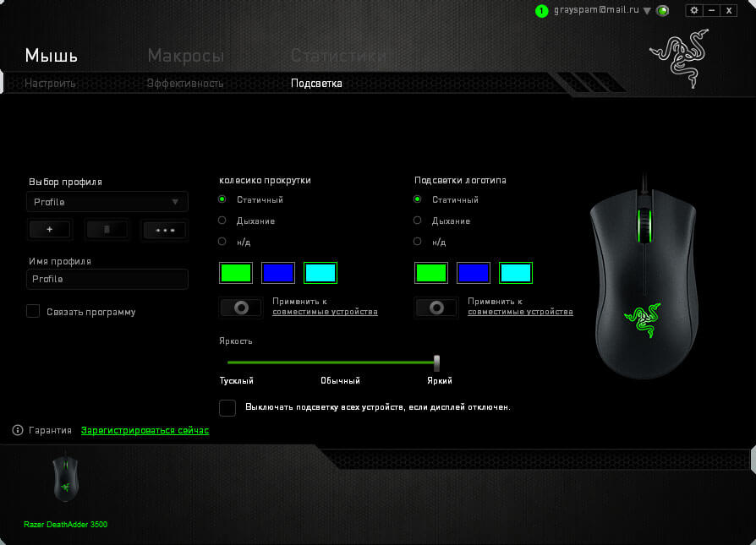The image size is (756, 545).
Task: Click the Зарегистрироваться сейчас link
Action: [144, 429]
